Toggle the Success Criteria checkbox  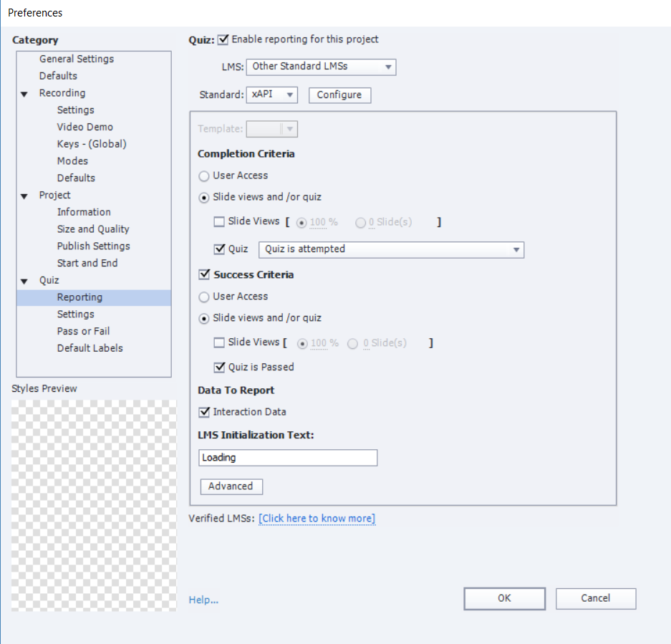click(204, 274)
